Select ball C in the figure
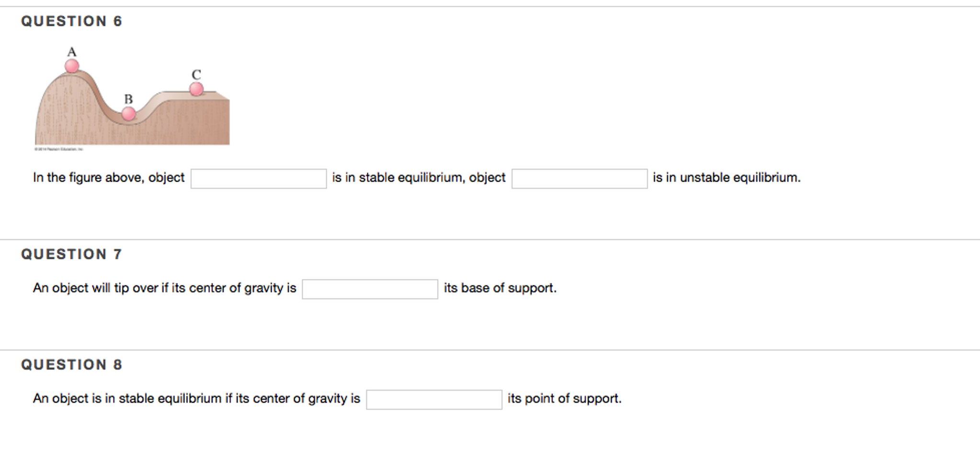Screen dimensions: 980x455 pos(195,88)
